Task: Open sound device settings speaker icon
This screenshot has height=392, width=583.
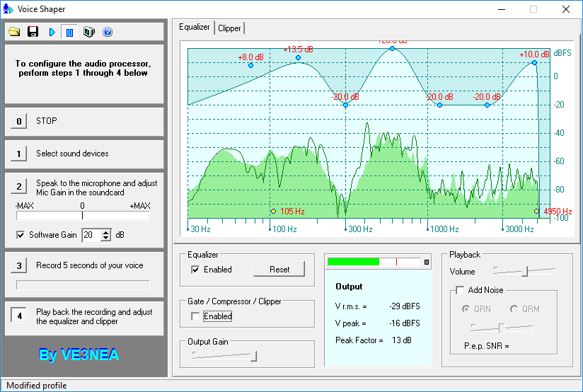Action: pyautogui.click(x=89, y=32)
